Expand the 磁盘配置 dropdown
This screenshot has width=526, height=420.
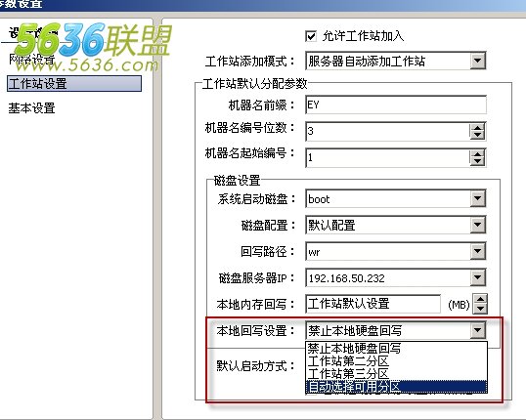[x=478, y=225]
